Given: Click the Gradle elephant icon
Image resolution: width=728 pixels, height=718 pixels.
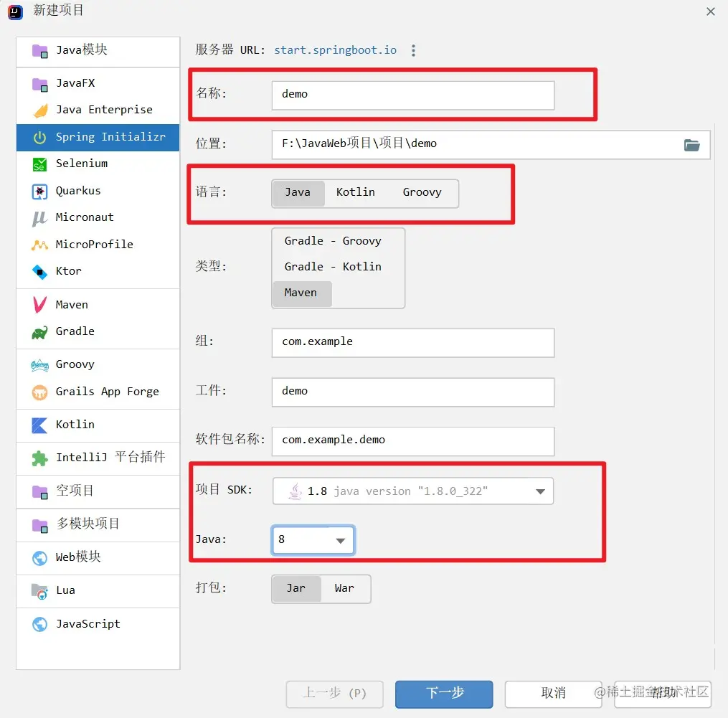Looking at the screenshot, I should pyautogui.click(x=40, y=332).
